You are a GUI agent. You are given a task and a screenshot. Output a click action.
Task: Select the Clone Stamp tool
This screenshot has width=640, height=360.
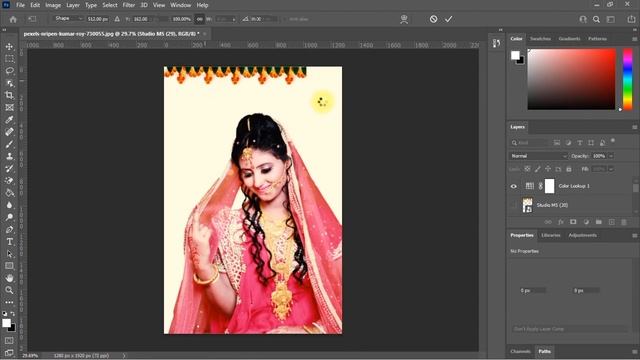click(x=9, y=156)
